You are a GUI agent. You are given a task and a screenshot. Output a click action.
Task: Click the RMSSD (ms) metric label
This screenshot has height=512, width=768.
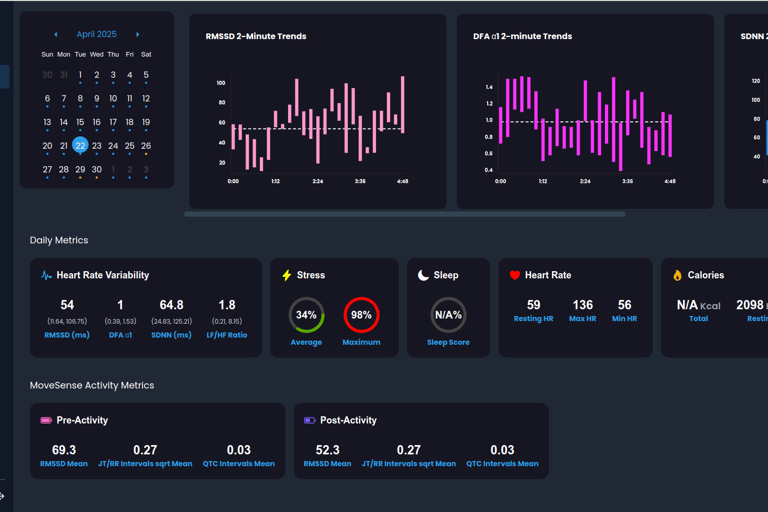[67, 335]
